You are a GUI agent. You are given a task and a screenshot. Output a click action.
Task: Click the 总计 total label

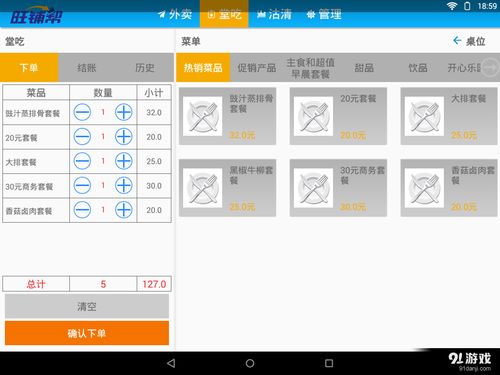pos(36,284)
